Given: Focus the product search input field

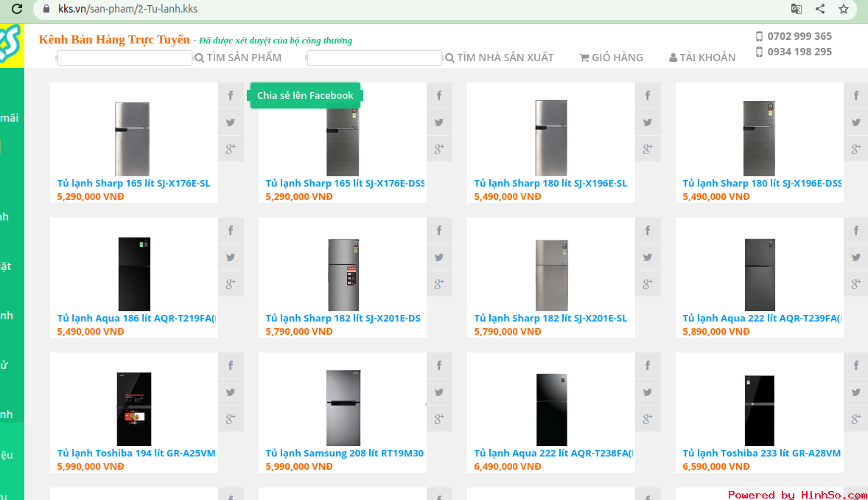Looking at the screenshot, I should (x=125, y=58).
